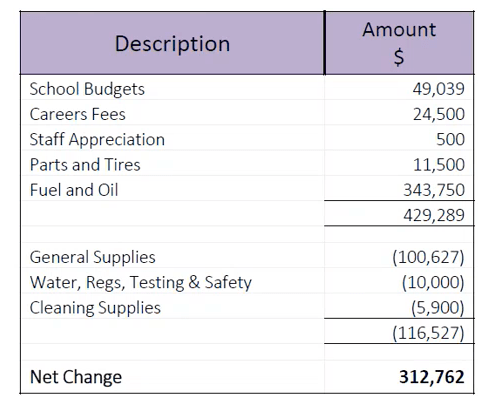Select the 429,289 subtotal cell
This screenshot has height=405, width=486.
[x=399, y=215]
